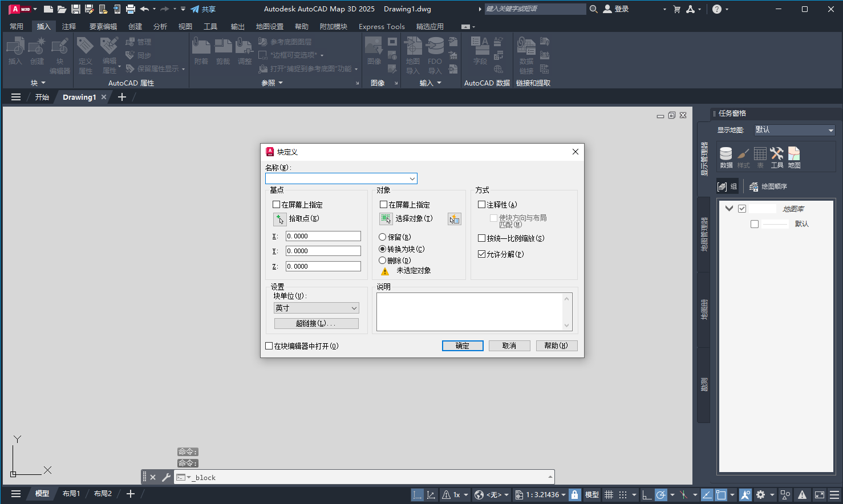Click the 定义属性 icon

pos(85,54)
